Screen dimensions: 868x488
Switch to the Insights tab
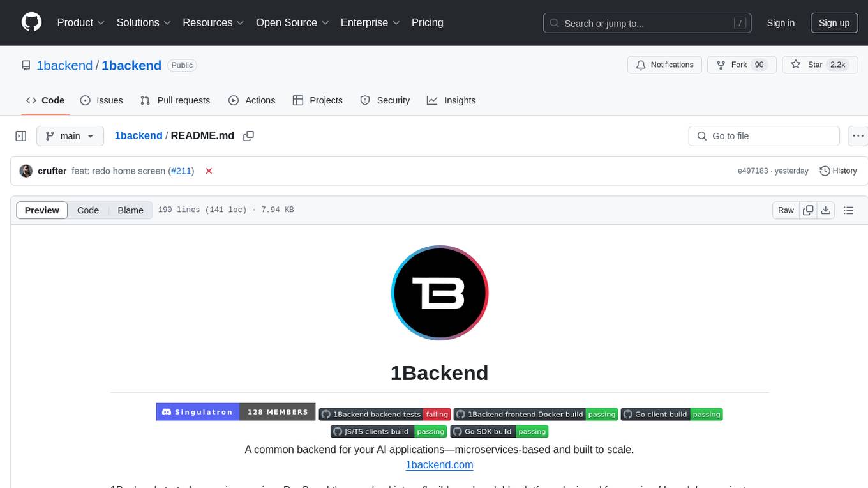[451, 100]
